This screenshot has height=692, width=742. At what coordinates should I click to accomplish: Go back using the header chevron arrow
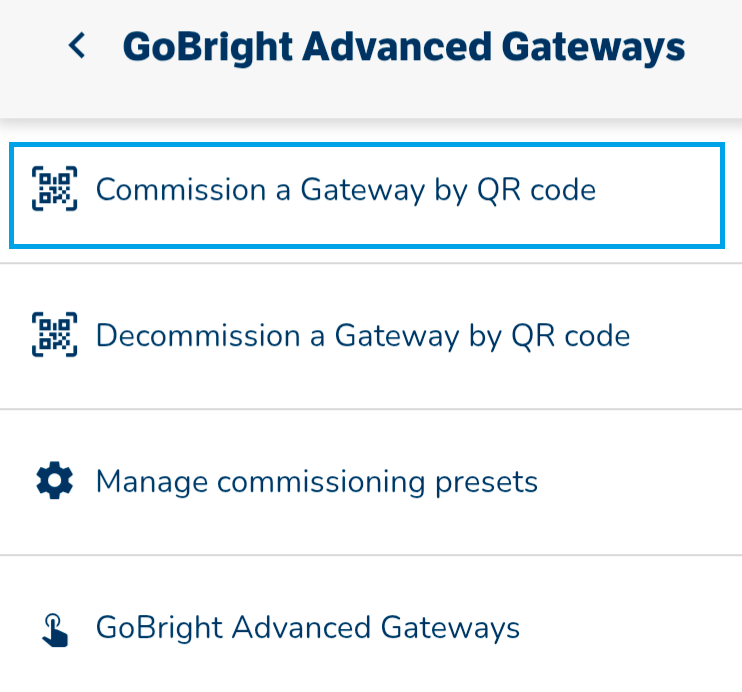[77, 46]
